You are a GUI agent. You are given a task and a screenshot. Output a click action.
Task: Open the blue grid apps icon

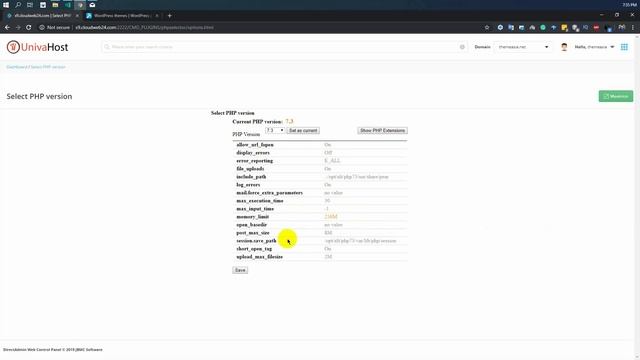coord(624,47)
